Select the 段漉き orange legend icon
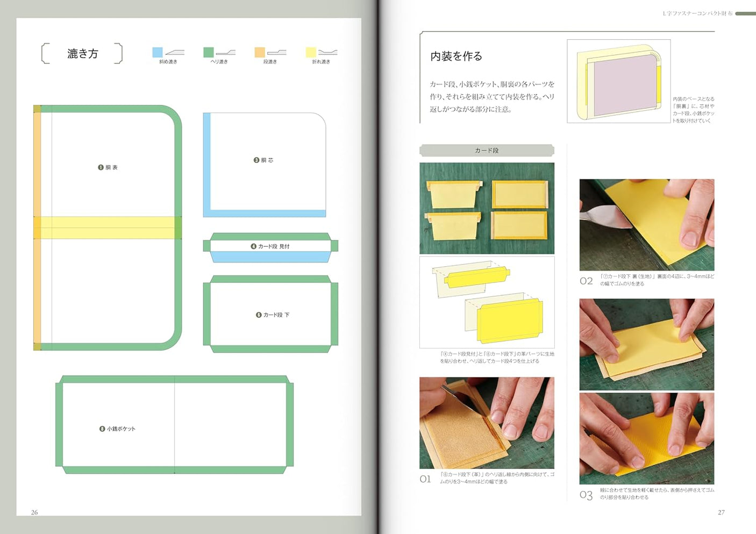Image resolution: width=756 pixels, height=534 pixels. click(260, 53)
